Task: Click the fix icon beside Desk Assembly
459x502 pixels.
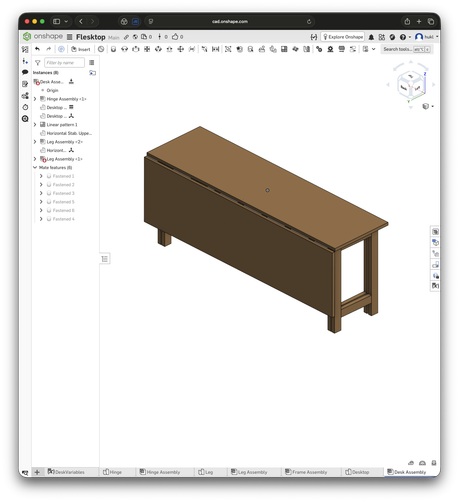Action: (71, 81)
